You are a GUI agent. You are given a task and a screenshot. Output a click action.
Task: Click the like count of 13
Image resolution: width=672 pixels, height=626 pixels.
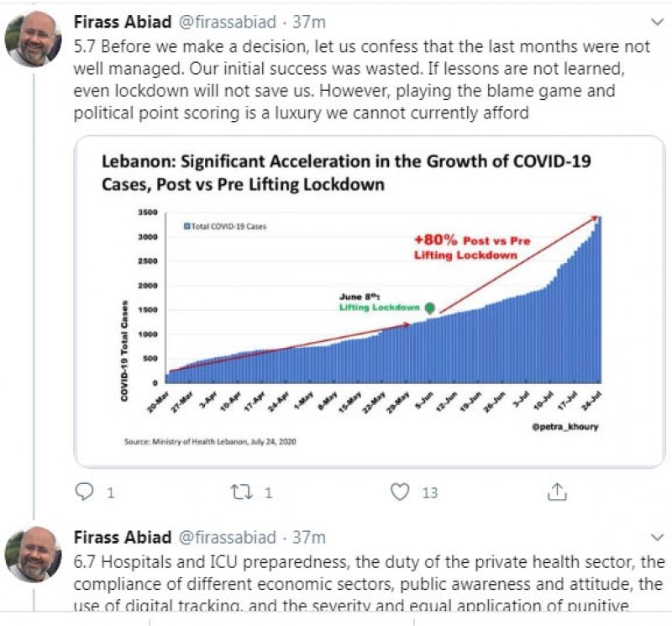click(429, 492)
